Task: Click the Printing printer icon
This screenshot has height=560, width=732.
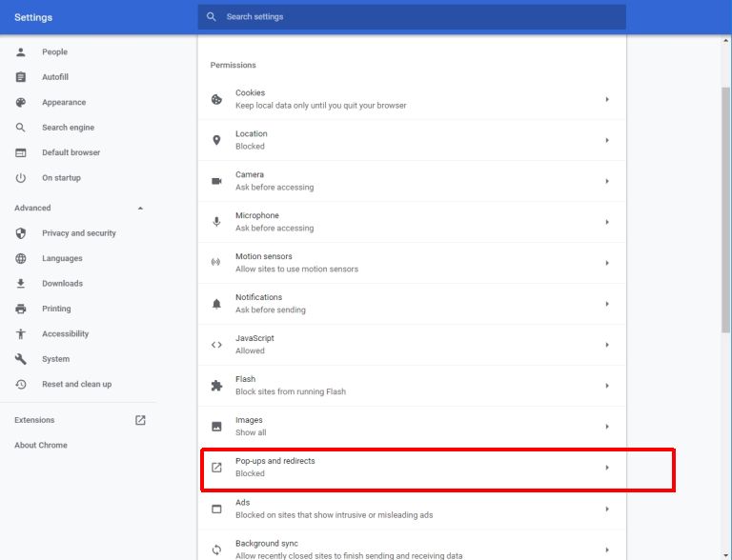Action: [x=21, y=309]
